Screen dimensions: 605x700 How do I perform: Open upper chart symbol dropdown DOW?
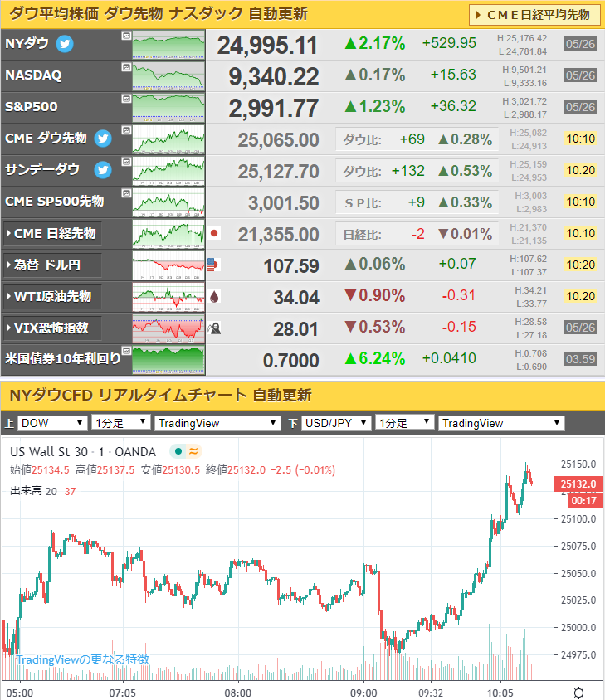click(x=51, y=423)
